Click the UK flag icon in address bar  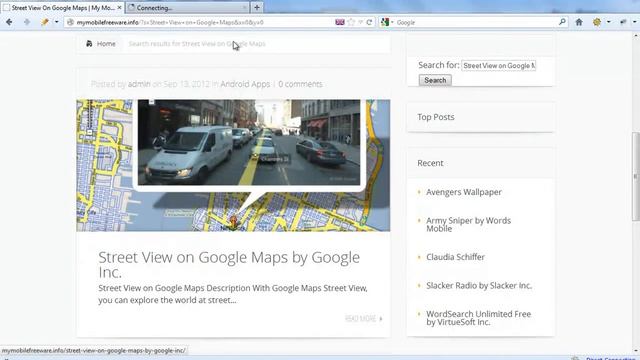[340, 22]
